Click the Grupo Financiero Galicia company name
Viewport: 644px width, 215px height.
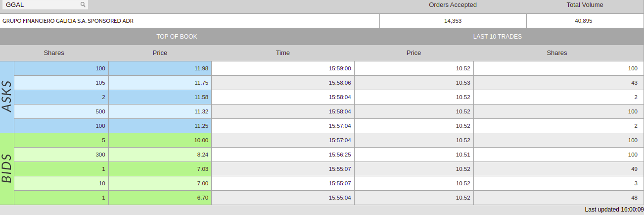(x=68, y=21)
